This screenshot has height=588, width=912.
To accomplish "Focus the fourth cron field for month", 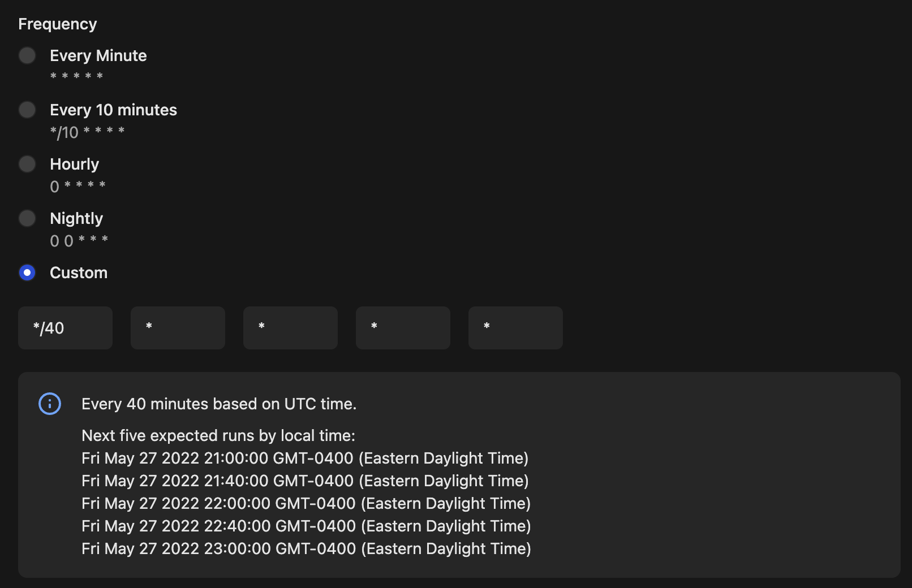I will tap(403, 328).
